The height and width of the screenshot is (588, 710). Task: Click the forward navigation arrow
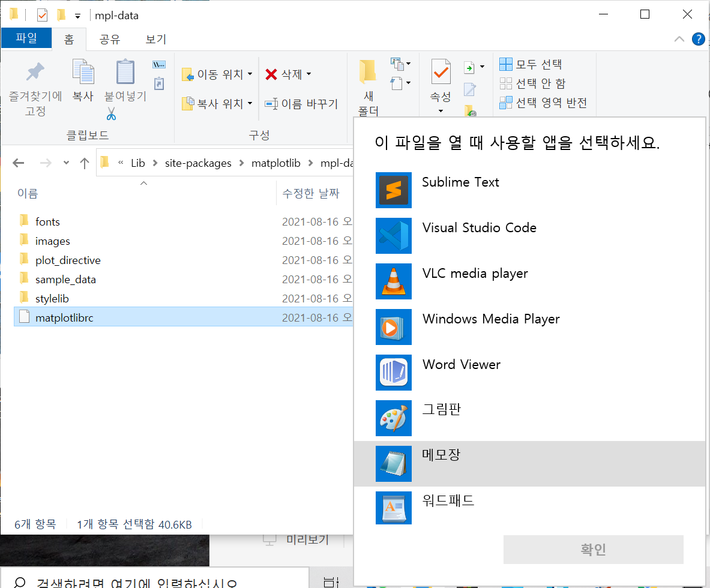[46, 163]
